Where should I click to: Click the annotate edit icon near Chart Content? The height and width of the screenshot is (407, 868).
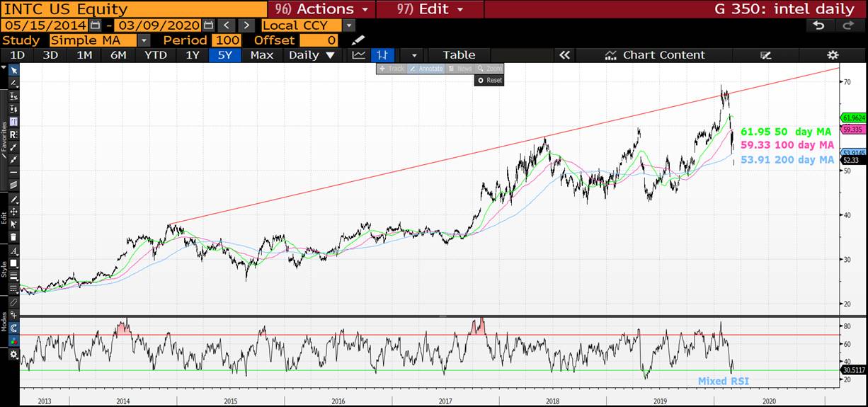click(765, 55)
